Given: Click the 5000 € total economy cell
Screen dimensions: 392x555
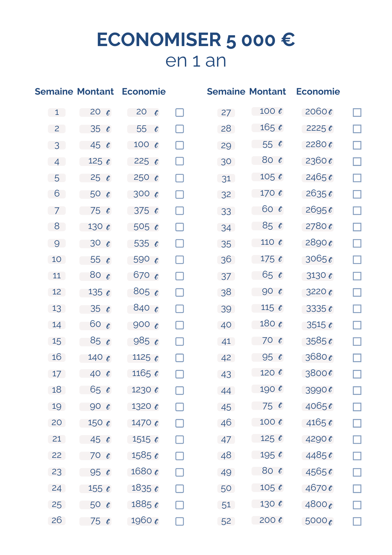Looking at the screenshot, I should coord(318,521).
